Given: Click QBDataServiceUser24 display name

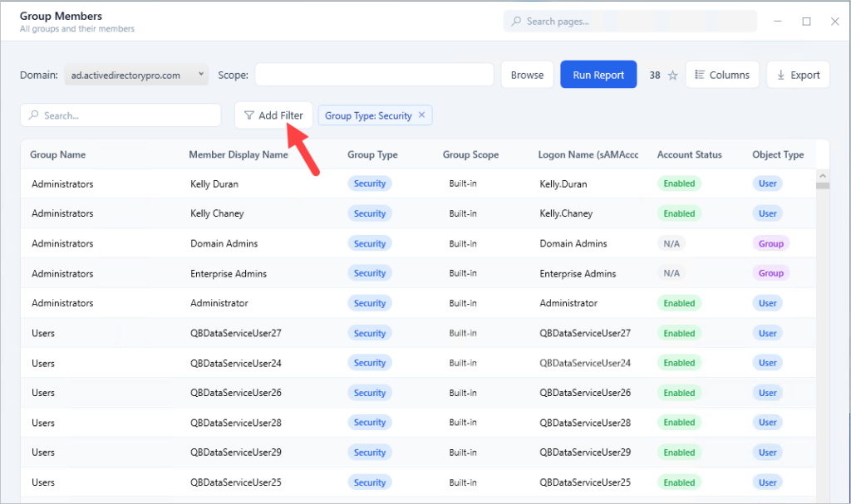Looking at the screenshot, I should click(235, 364).
